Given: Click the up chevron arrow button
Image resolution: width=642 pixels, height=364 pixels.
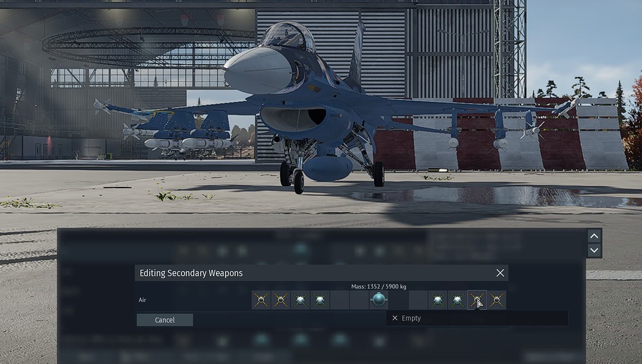Looking at the screenshot, I should [594, 236].
